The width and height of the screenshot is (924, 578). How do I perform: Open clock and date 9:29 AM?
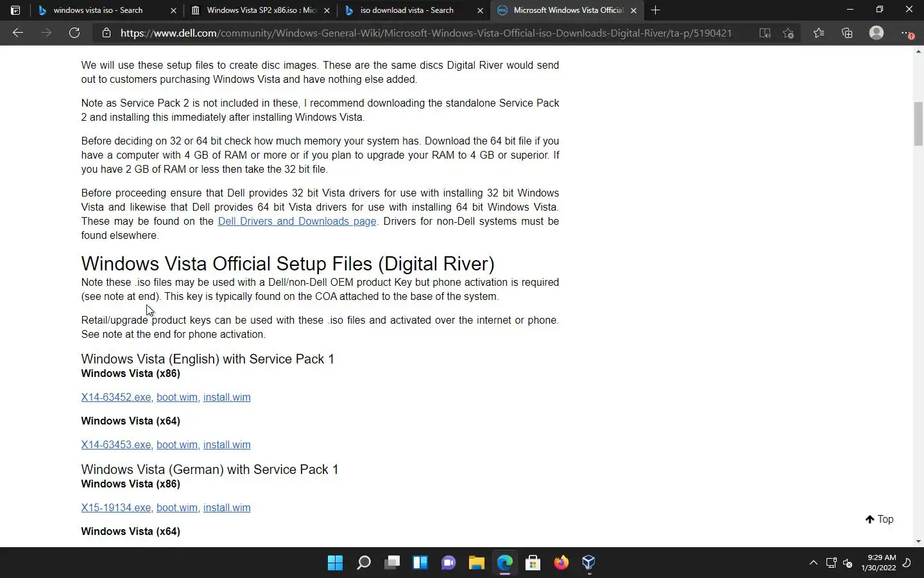pos(878,563)
